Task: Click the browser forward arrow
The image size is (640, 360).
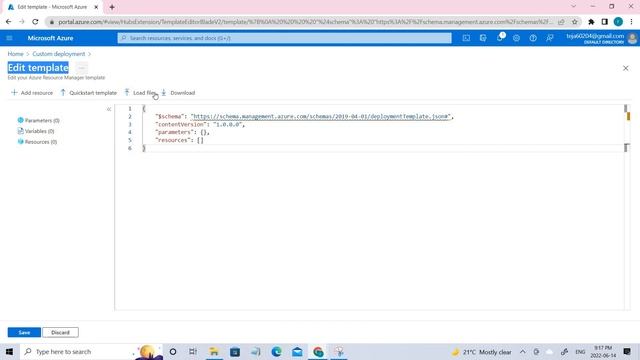Action: [22, 22]
